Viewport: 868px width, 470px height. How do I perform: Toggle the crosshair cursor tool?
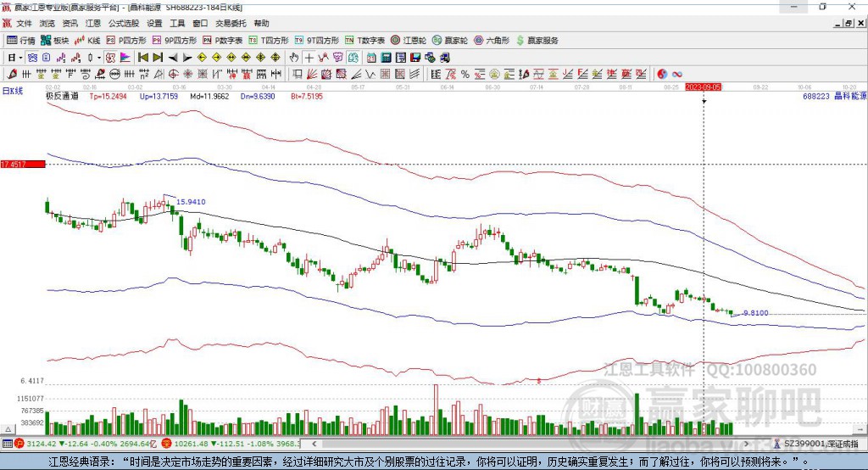click(x=309, y=58)
